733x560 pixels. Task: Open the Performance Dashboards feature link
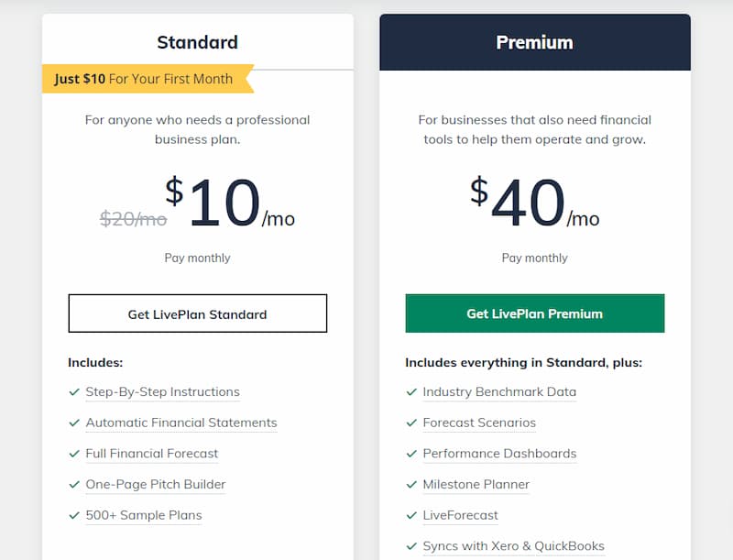(499, 454)
